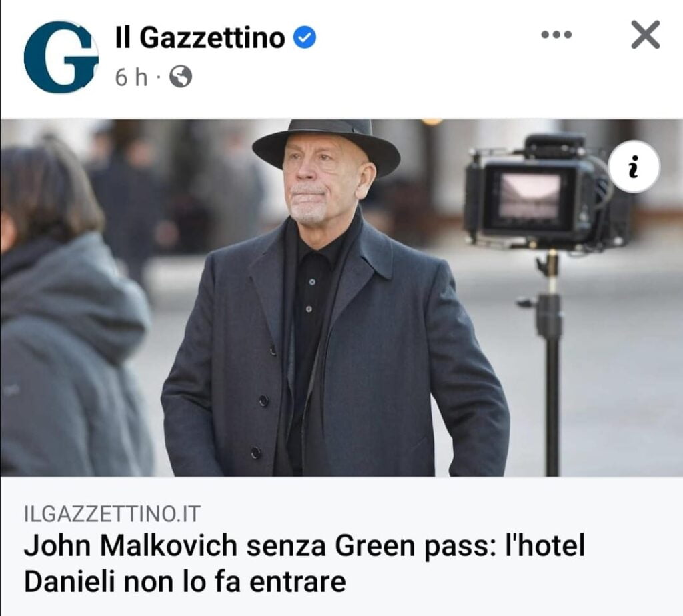Open the three-dot post options menu

click(x=556, y=35)
